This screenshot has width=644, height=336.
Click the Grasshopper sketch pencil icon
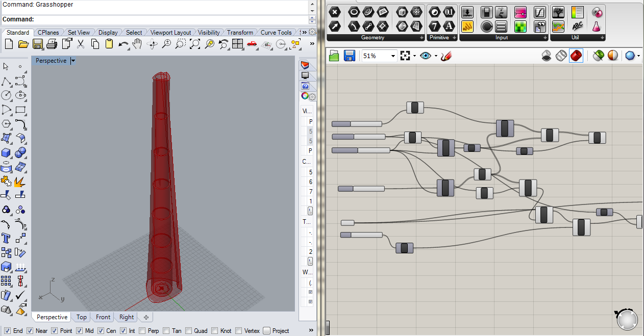tap(447, 56)
